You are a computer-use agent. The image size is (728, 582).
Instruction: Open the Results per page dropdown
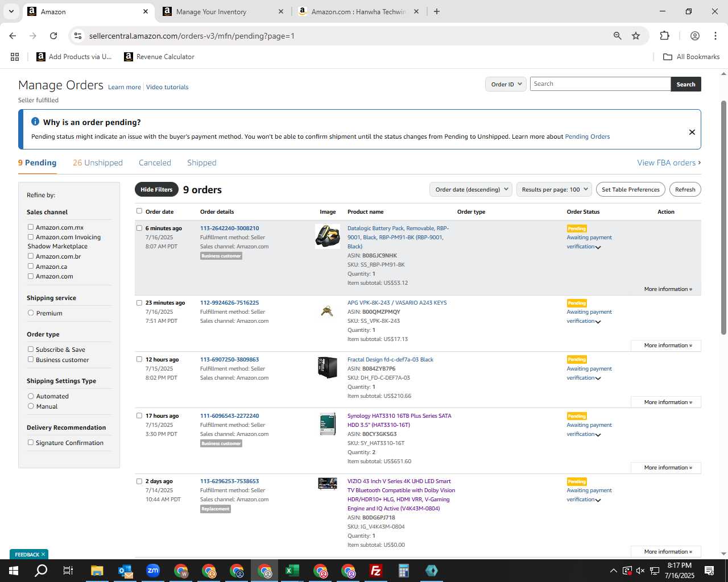[x=555, y=189]
